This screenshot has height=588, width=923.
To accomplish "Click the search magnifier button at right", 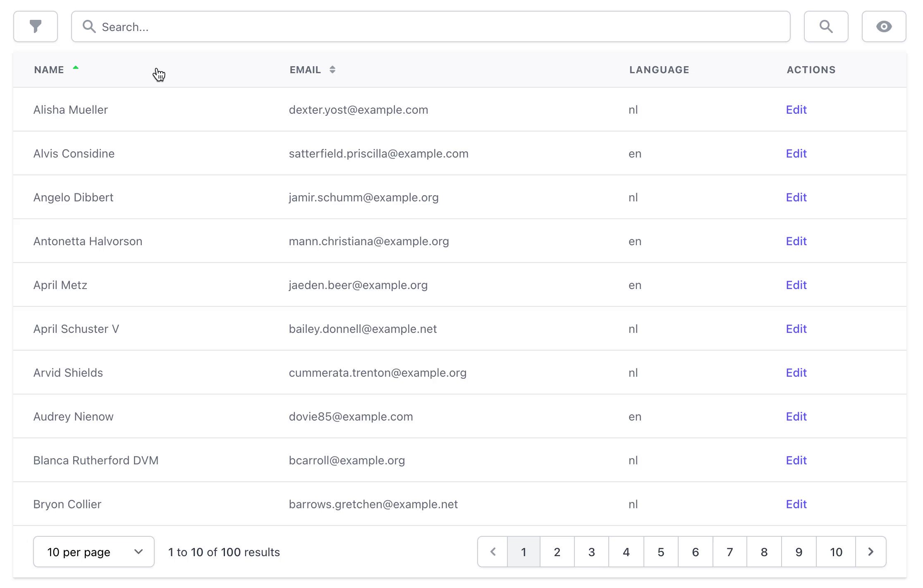I will click(826, 26).
